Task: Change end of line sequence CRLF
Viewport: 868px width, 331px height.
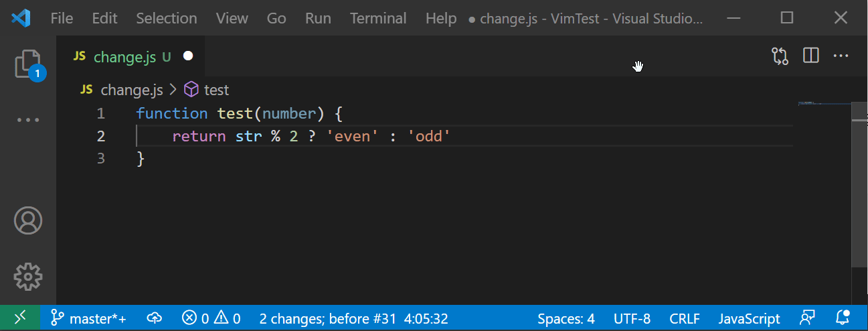Action: [x=685, y=318]
